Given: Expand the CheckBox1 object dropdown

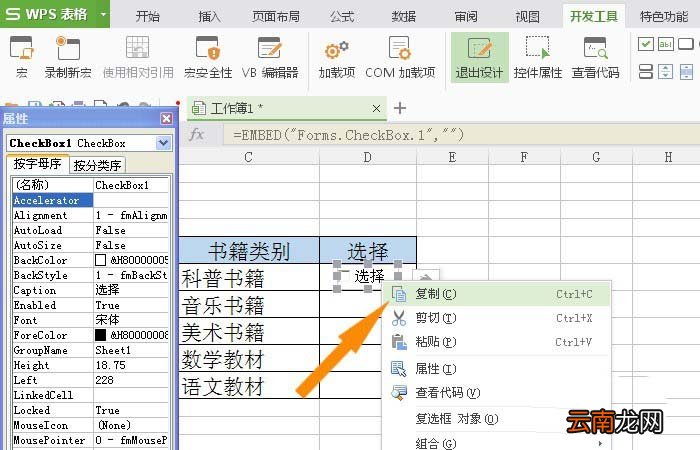Looking at the screenshot, I should click(163, 143).
